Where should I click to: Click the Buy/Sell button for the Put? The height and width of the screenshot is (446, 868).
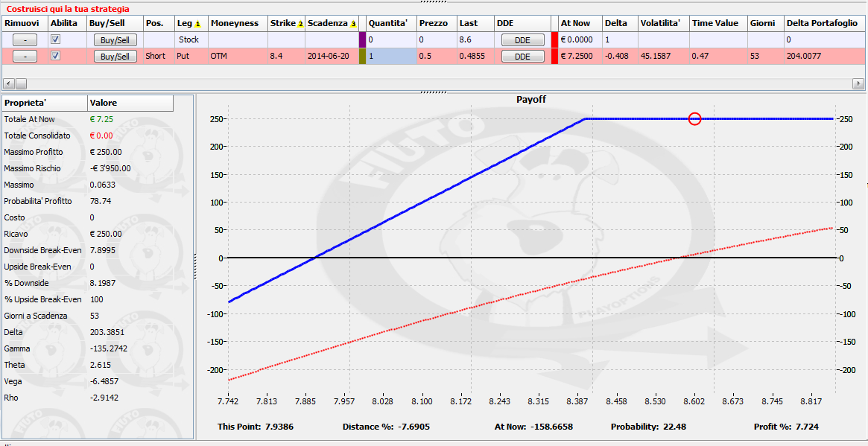(x=115, y=57)
